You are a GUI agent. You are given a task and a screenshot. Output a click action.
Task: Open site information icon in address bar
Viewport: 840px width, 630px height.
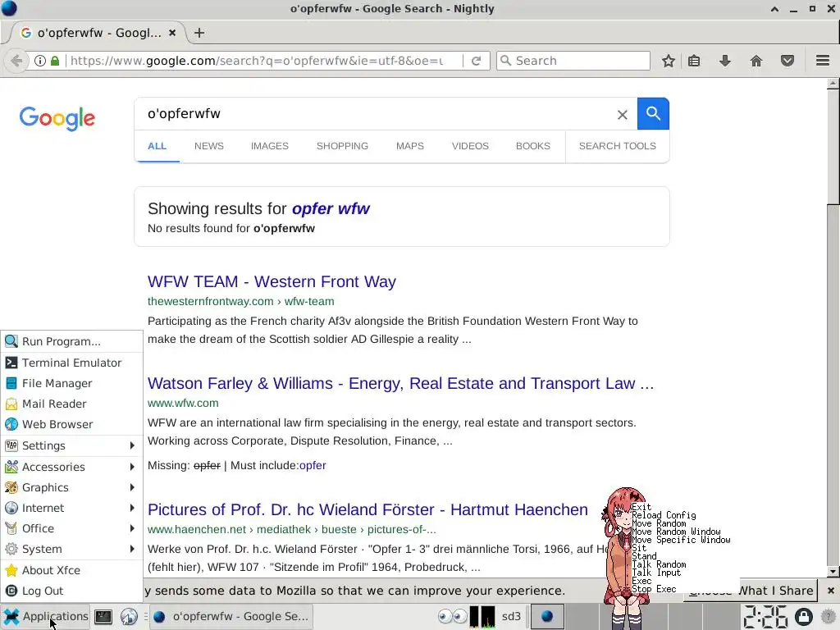(x=40, y=61)
